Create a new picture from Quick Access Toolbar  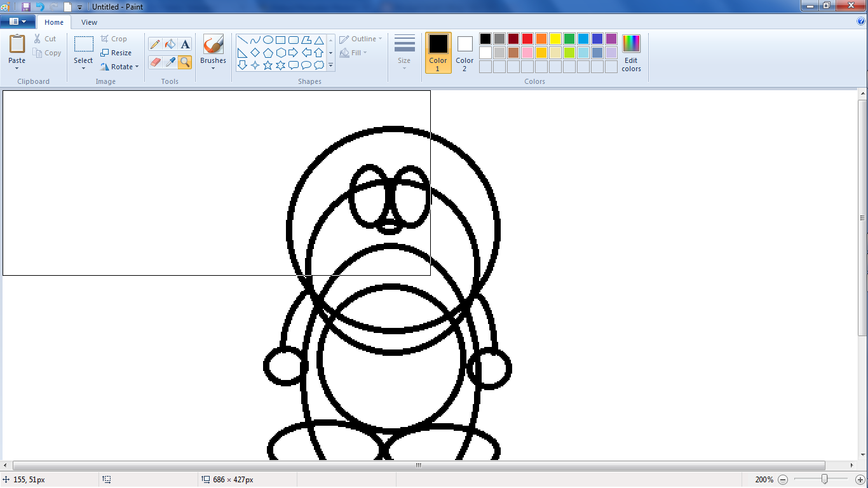click(68, 6)
